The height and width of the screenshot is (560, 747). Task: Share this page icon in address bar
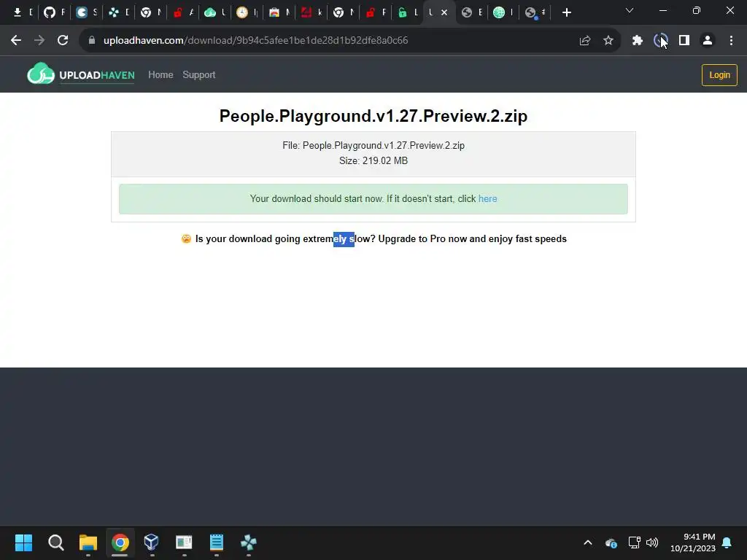[585, 41]
